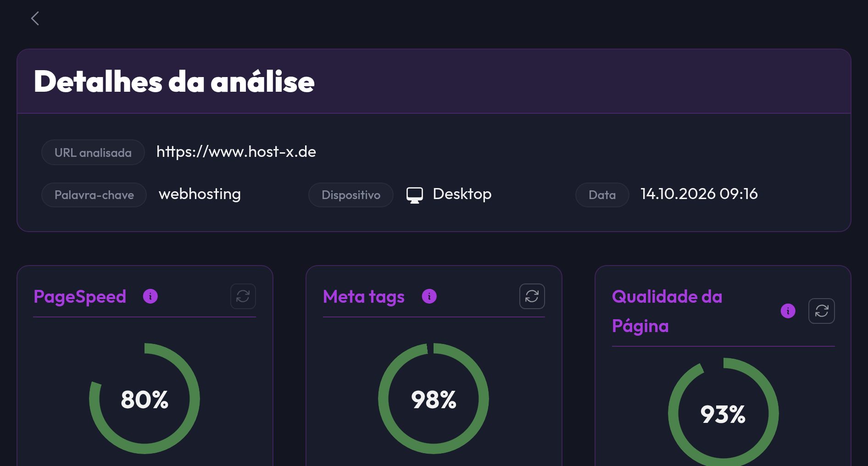Go back using the left chevron arrow
The image size is (868, 466).
tap(35, 18)
